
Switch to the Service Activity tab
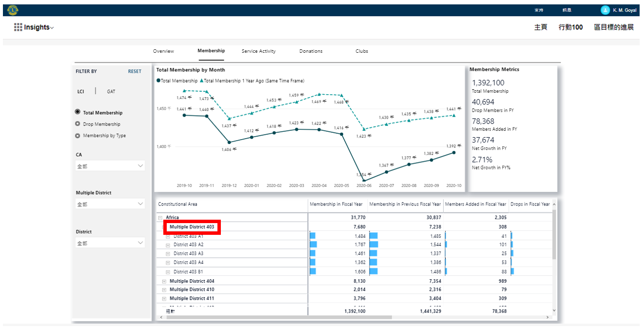[x=258, y=51]
